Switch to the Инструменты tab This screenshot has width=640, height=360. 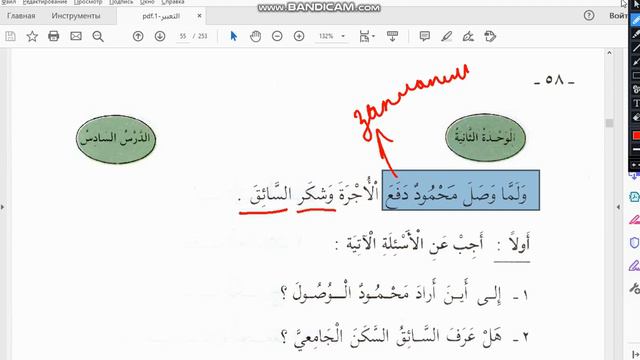pos(76,16)
